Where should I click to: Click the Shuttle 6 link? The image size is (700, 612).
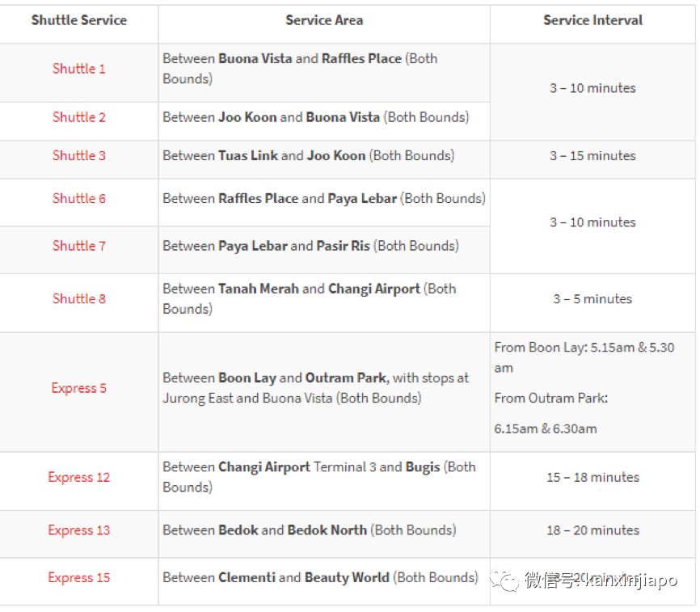(79, 198)
